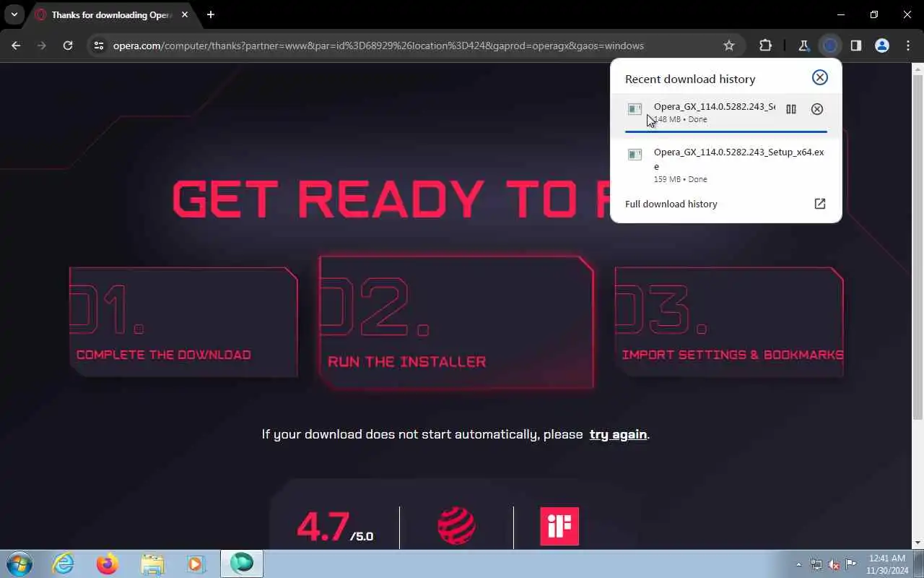Open Windows Media Player from taskbar
The height and width of the screenshot is (578, 924).
[x=196, y=564]
